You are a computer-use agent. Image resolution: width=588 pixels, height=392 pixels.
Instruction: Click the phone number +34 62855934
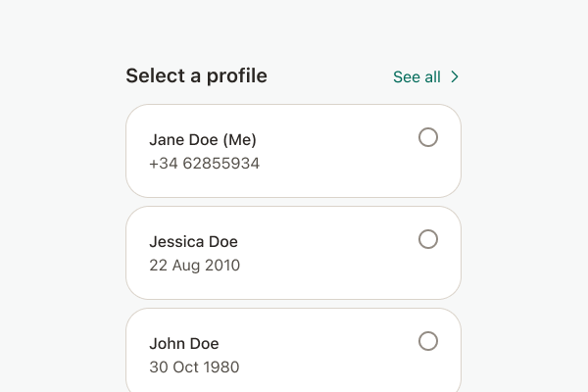click(205, 164)
